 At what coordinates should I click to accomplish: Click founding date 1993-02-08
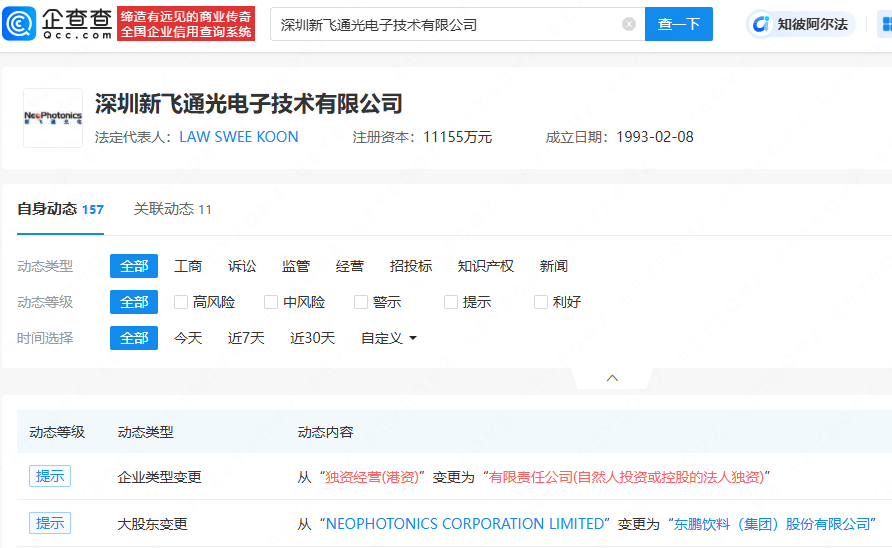655,137
